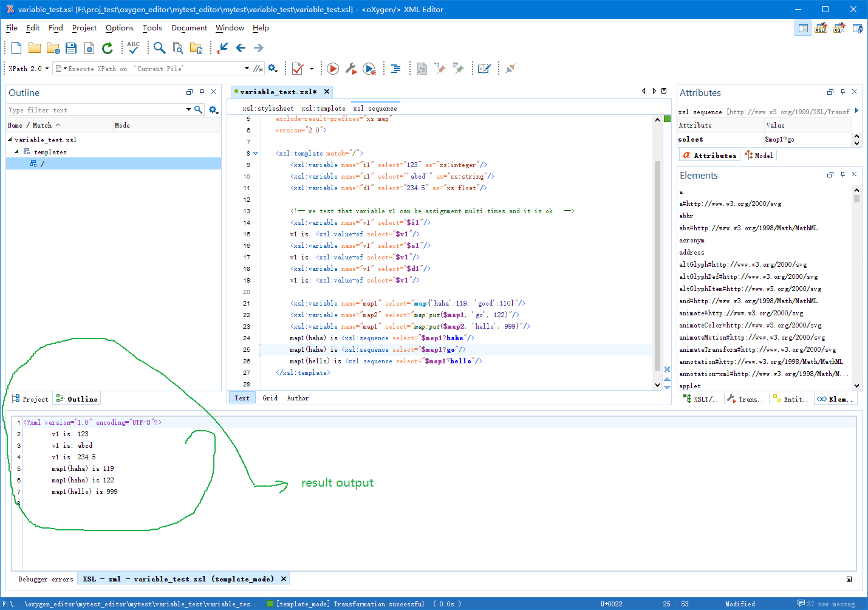This screenshot has height=610, width=868.
Task: Open the XPath settings gear
Action: click(273, 69)
